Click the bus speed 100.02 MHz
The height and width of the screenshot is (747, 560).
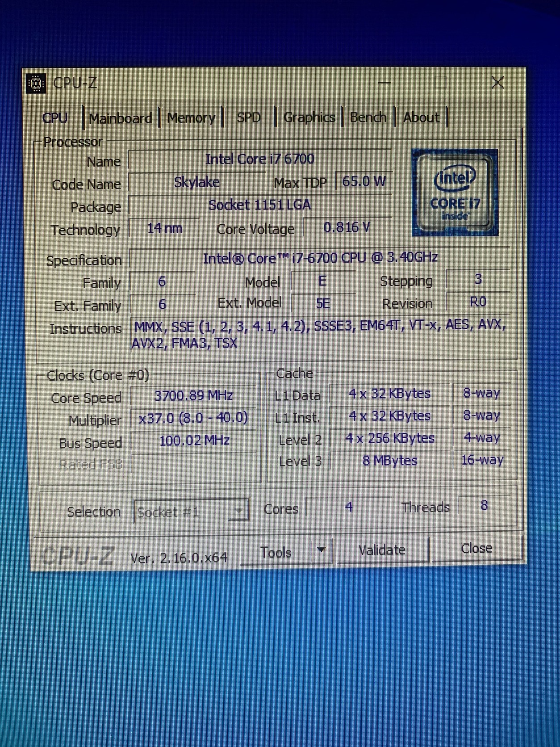click(194, 441)
